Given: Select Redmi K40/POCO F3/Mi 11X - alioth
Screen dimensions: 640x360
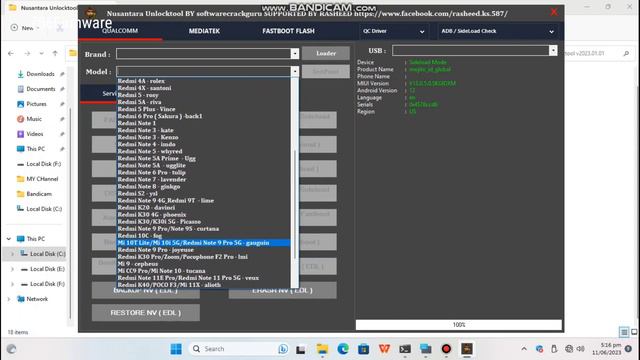Looking at the screenshot, I should (x=169, y=285).
